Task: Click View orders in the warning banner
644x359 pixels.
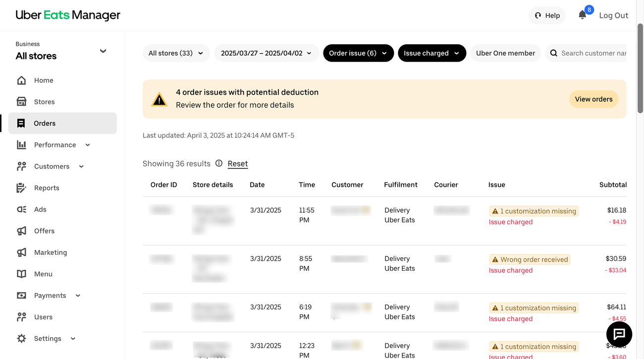Action: point(593,99)
